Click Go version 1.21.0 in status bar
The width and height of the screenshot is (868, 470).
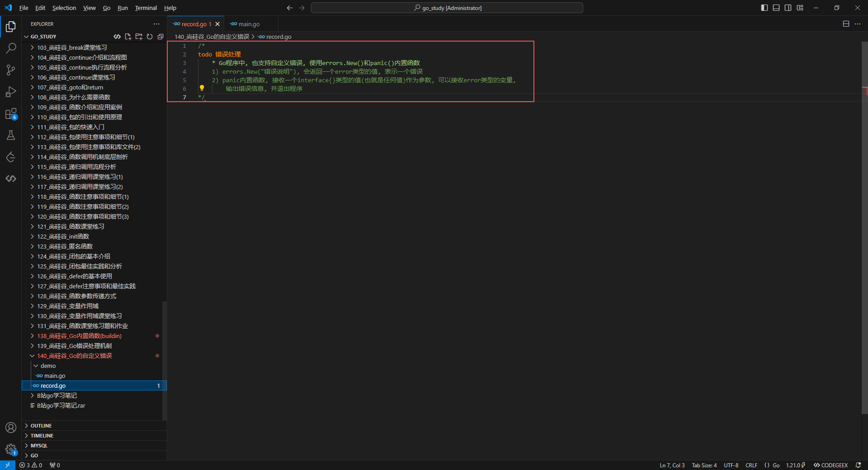pos(796,465)
